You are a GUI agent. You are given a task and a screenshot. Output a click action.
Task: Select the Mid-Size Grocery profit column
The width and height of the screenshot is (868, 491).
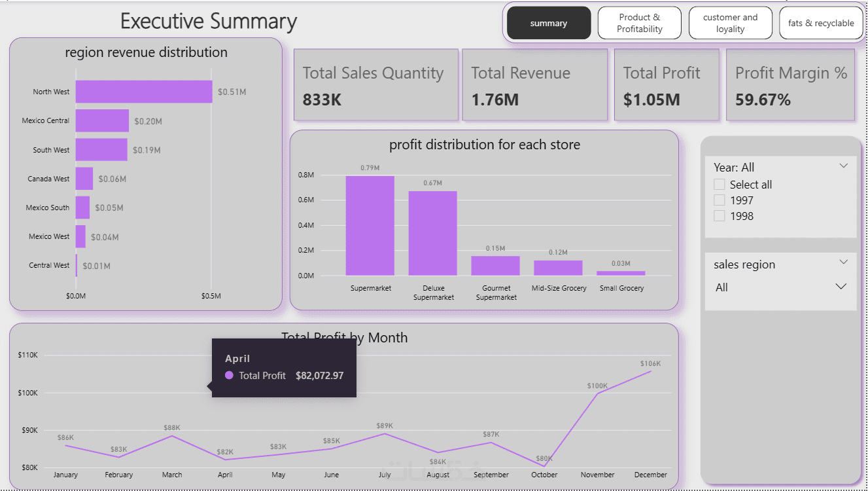tap(558, 268)
